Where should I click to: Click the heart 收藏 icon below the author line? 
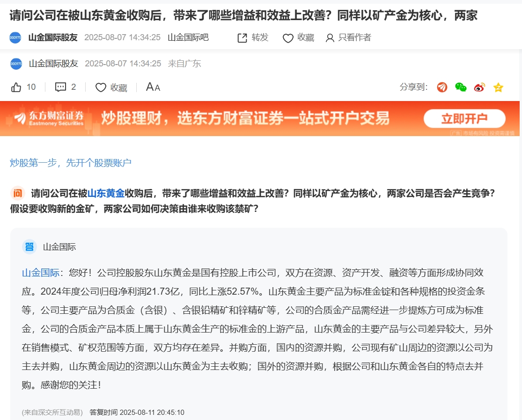coord(101,87)
